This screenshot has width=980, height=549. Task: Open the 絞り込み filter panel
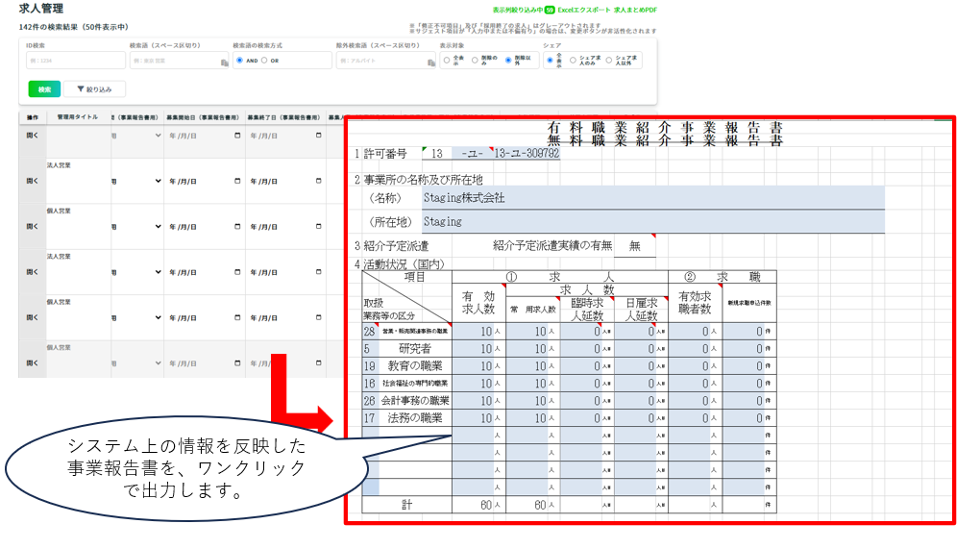click(x=94, y=89)
